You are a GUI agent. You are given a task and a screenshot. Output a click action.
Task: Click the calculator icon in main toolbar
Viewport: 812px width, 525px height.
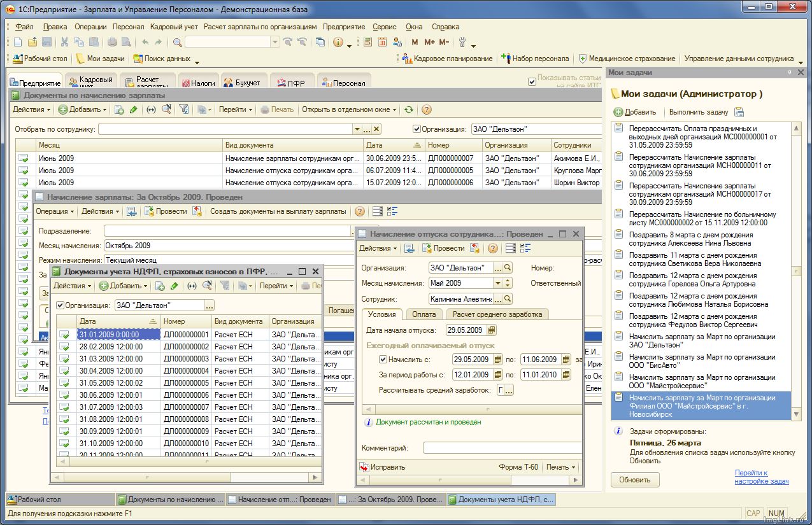(x=367, y=42)
